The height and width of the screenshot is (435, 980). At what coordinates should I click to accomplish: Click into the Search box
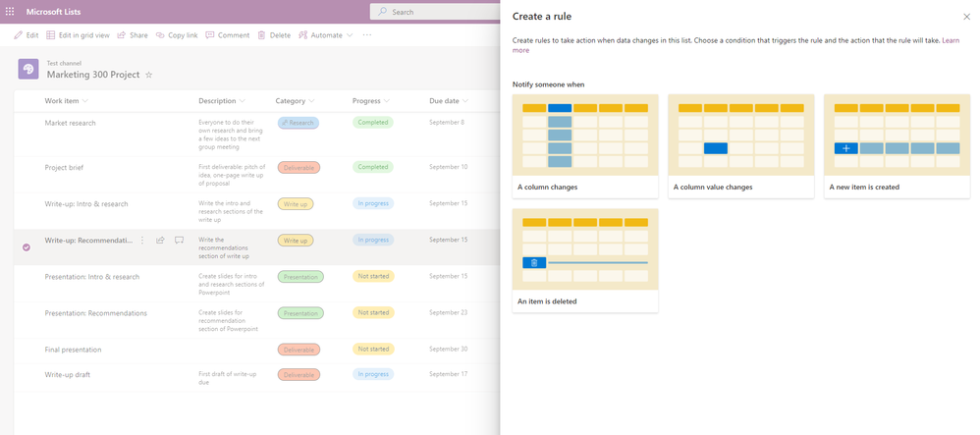coord(442,12)
